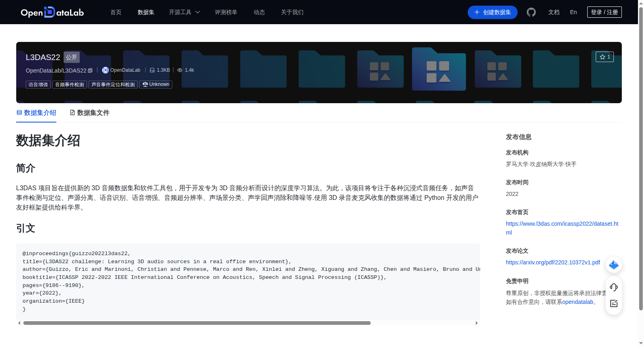Click the Unknown license tag

click(x=156, y=85)
